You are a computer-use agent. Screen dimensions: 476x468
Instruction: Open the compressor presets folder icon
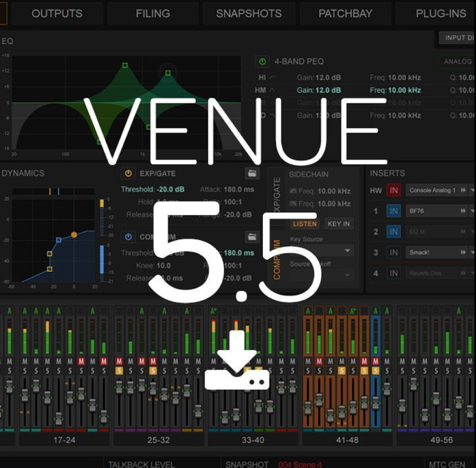[x=252, y=236]
